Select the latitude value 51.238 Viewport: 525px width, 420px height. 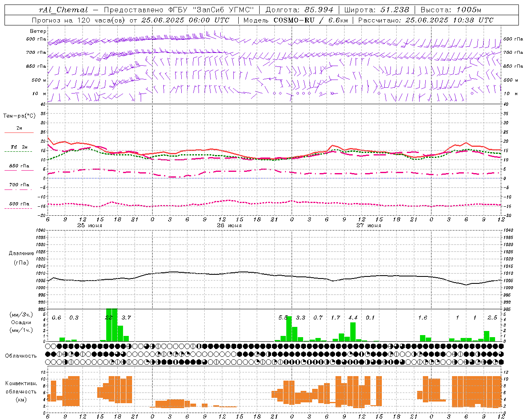(395, 10)
